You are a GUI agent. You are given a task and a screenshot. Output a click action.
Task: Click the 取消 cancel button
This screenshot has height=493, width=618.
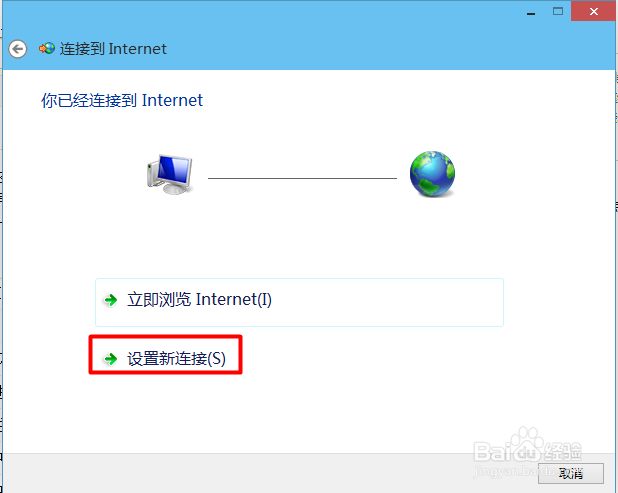coord(570,473)
